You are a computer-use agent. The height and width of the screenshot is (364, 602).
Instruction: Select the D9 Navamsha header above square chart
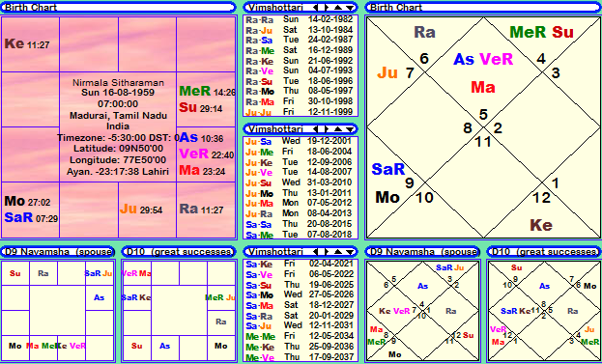pos(58,252)
